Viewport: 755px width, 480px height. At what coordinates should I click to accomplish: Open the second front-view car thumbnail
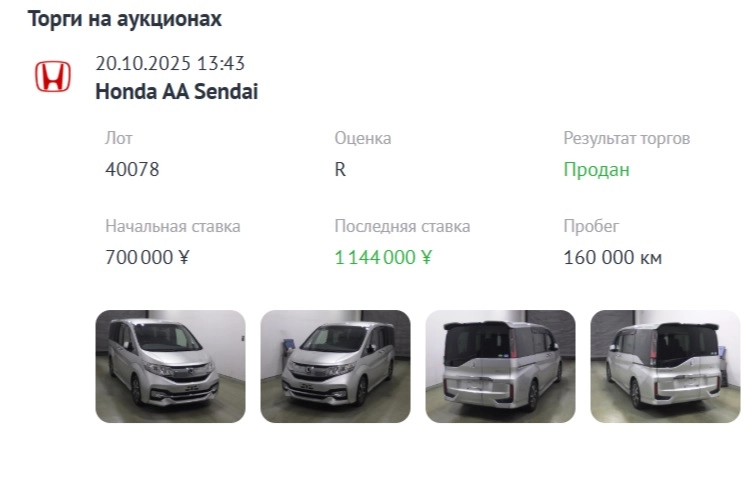coord(335,366)
